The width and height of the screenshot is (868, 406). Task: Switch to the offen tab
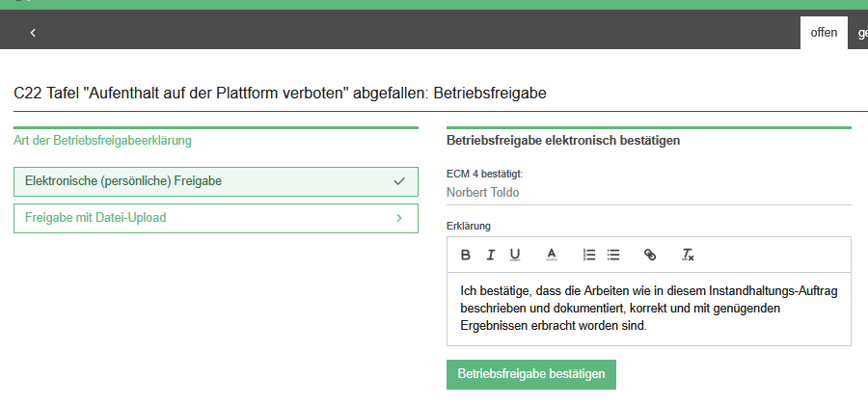(824, 33)
